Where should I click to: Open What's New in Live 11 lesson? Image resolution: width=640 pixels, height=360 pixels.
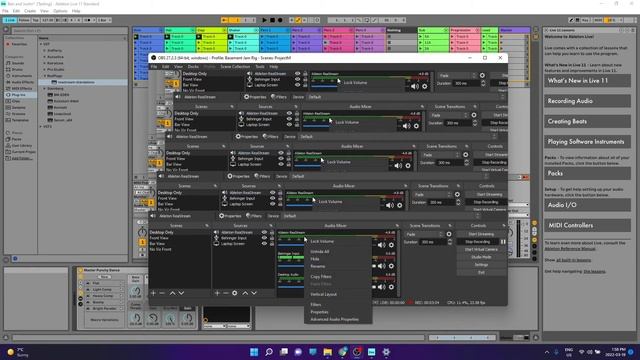pos(587,81)
